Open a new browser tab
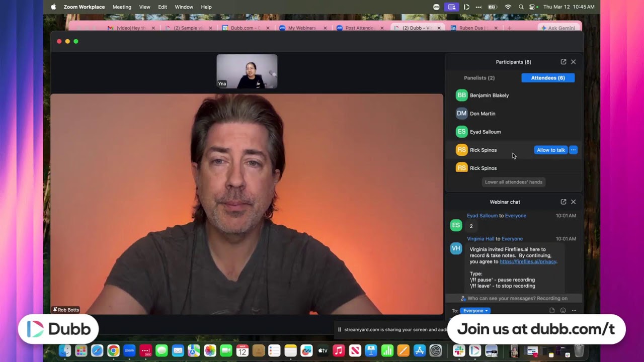This screenshot has width=644, height=362. [509, 28]
